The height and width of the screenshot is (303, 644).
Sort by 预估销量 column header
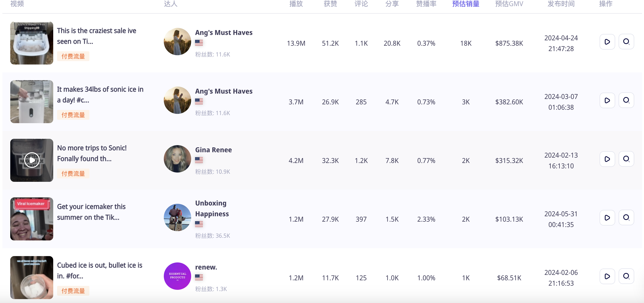tap(466, 4)
